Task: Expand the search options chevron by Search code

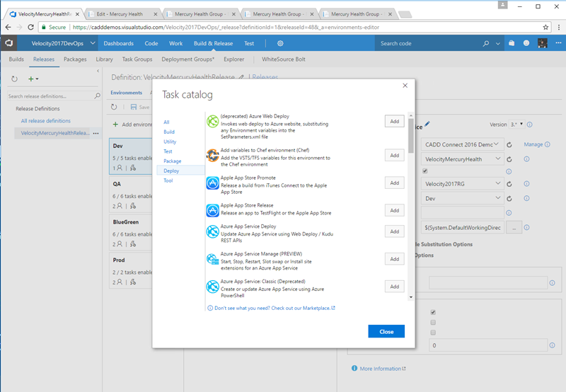Action: pos(498,44)
